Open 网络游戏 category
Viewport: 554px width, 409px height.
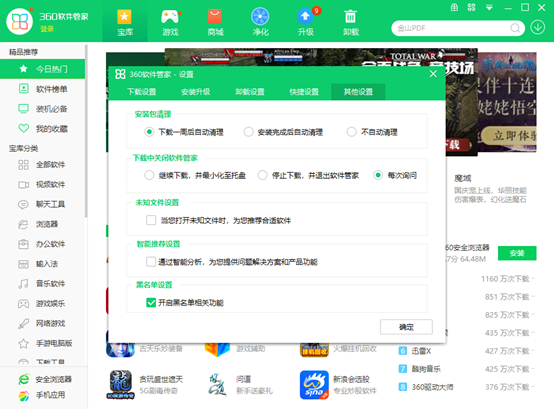click(x=42, y=323)
